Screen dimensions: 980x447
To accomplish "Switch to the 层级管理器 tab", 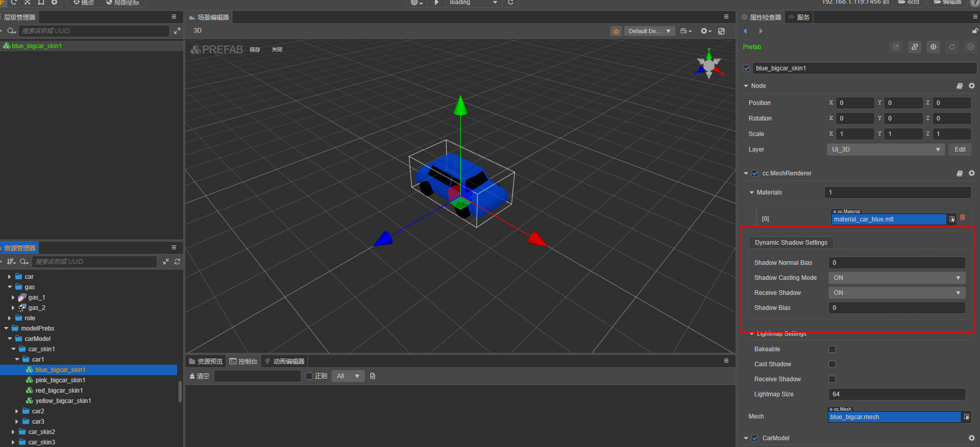I will (x=19, y=17).
